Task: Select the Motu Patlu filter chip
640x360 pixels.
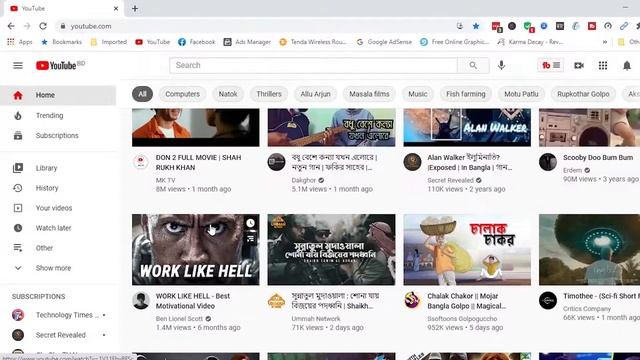Action: [x=521, y=94]
